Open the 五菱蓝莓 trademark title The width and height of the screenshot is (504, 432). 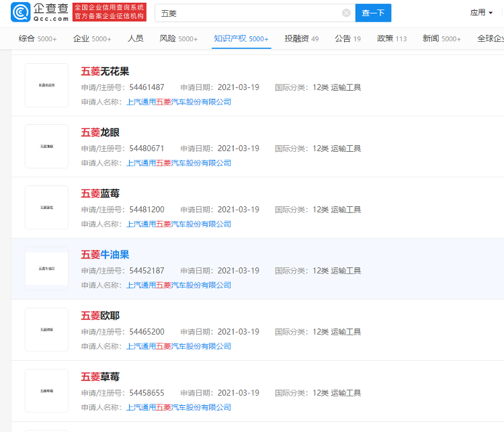100,193
